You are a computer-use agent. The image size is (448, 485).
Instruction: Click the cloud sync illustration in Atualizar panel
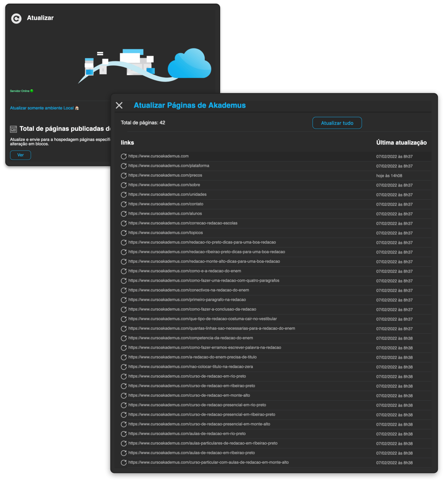click(145, 65)
